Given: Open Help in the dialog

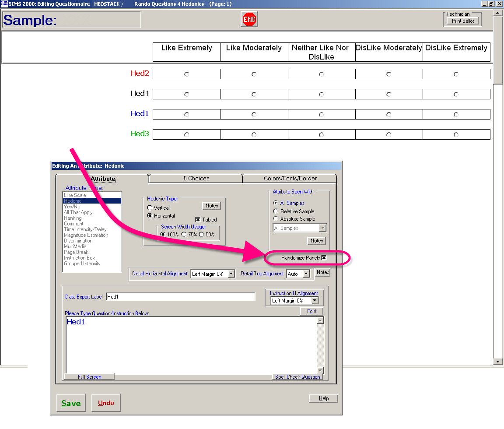Looking at the screenshot, I should [x=323, y=398].
